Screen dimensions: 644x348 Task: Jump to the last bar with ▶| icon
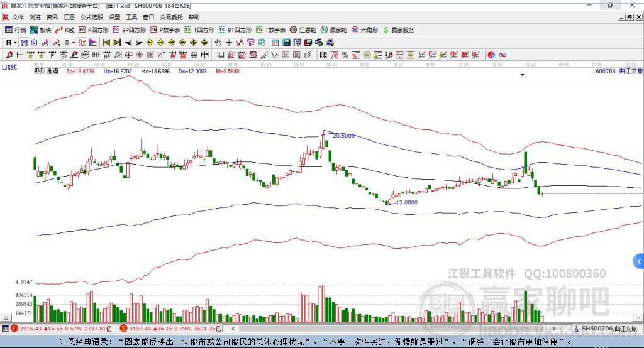(x=117, y=42)
